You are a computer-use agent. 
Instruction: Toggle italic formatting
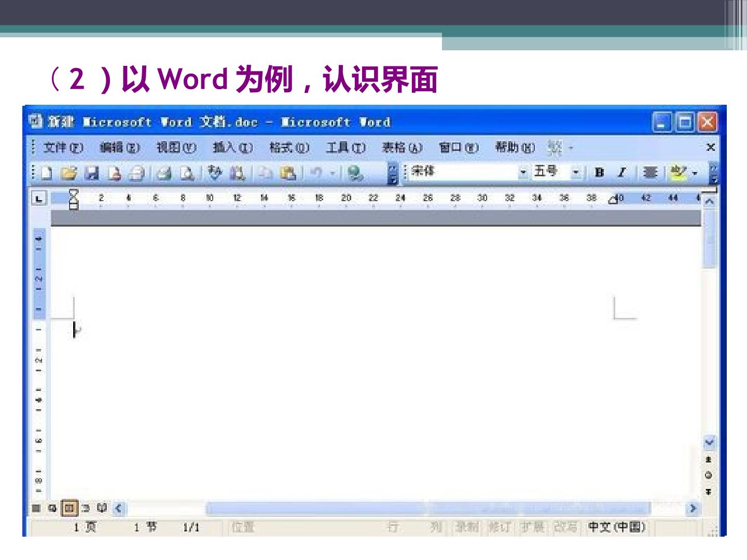[622, 173]
